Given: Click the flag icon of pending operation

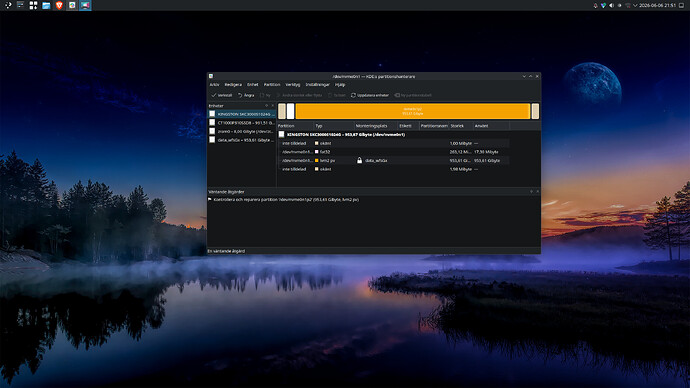Looking at the screenshot, I should pos(210,199).
